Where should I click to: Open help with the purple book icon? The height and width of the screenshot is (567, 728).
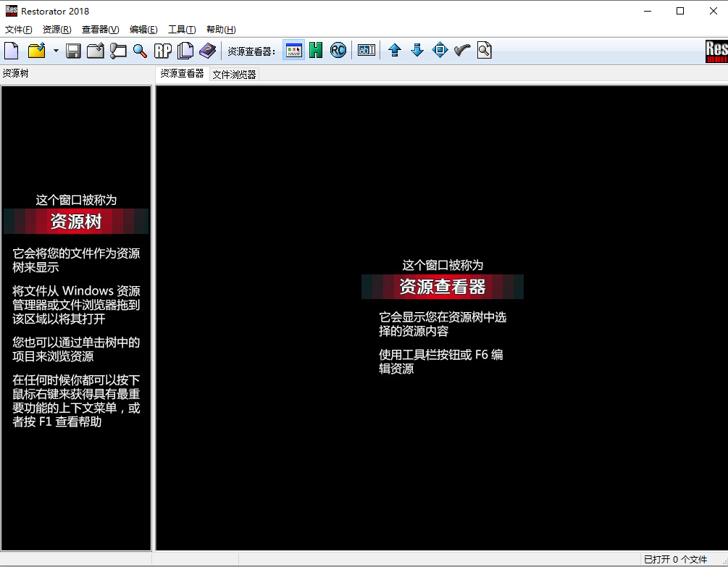click(x=208, y=51)
